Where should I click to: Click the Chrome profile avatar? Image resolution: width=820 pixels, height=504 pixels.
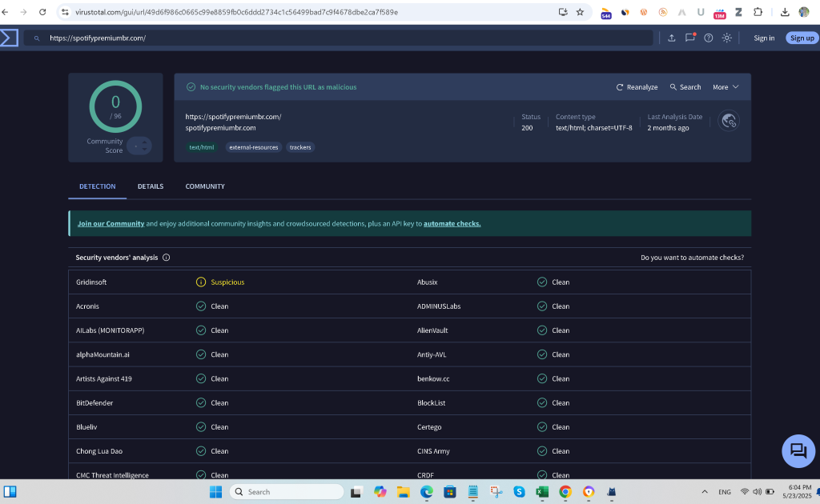click(804, 12)
